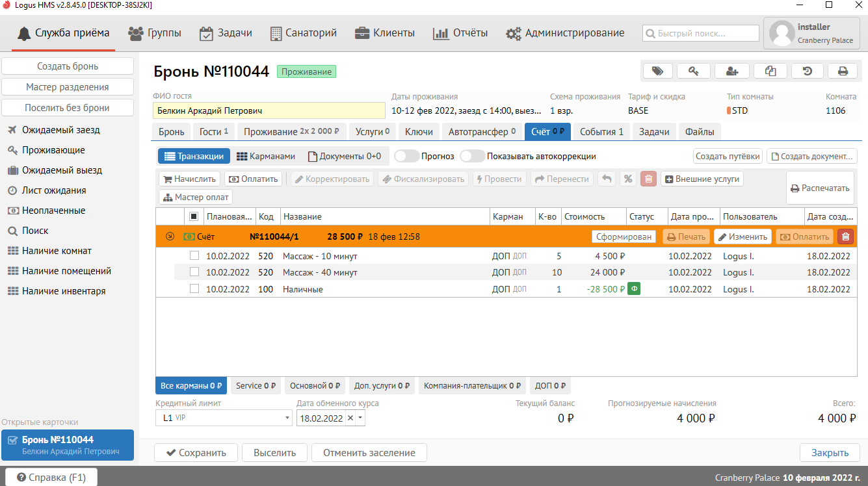The height and width of the screenshot is (486, 868).
Task: Click the guest name field Белкин Аркадий Петрович
Action: click(269, 110)
